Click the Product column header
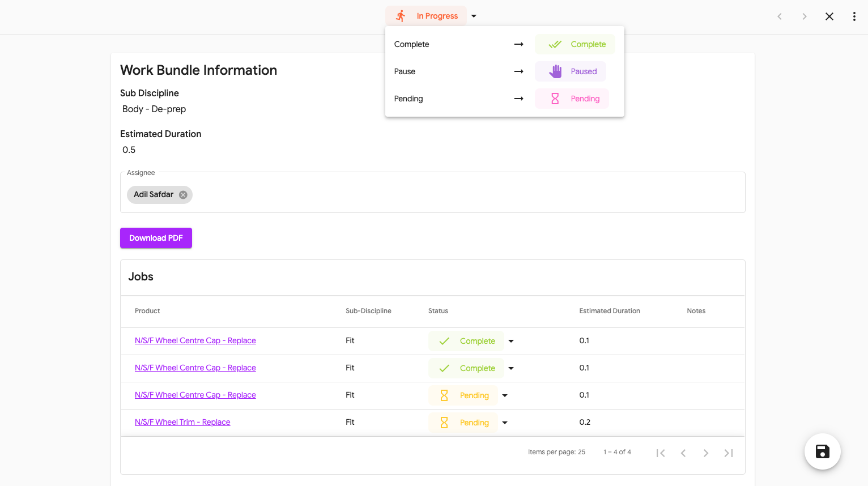This screenshot has width=868, height=486. coord(147,311)
